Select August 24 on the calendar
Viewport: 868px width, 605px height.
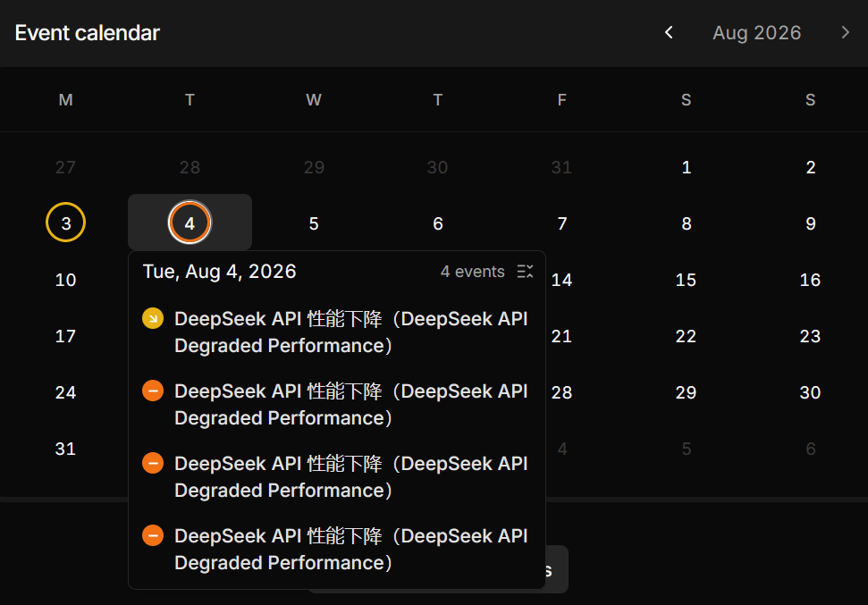(65, 392)
